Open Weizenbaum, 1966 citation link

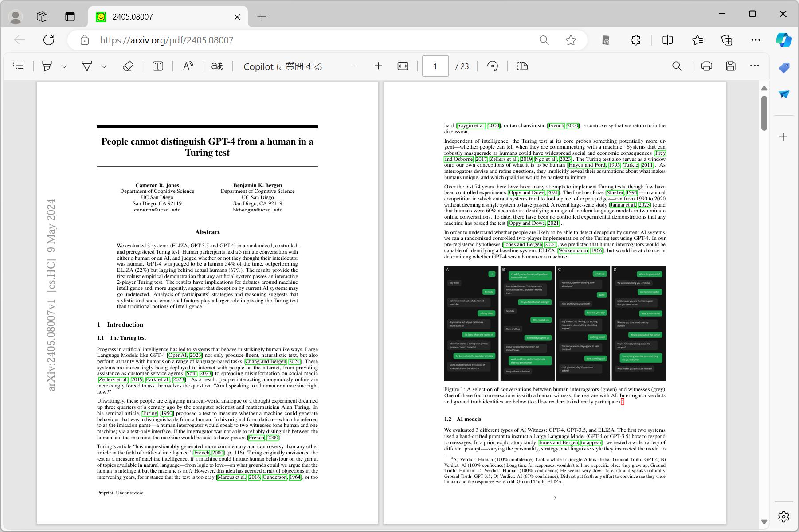tap(580, 250)
